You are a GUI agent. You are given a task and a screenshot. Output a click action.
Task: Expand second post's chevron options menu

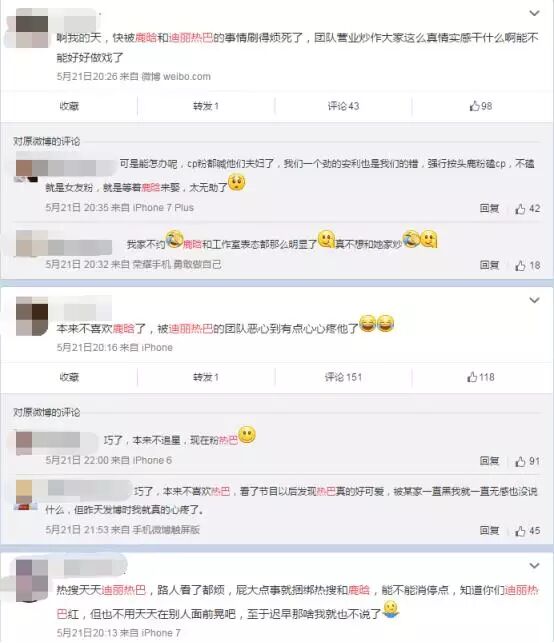coord(534,300)
